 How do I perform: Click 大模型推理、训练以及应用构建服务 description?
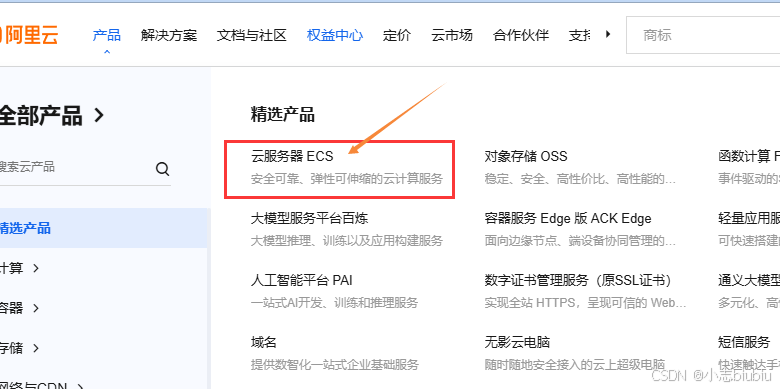coord(347,241)
